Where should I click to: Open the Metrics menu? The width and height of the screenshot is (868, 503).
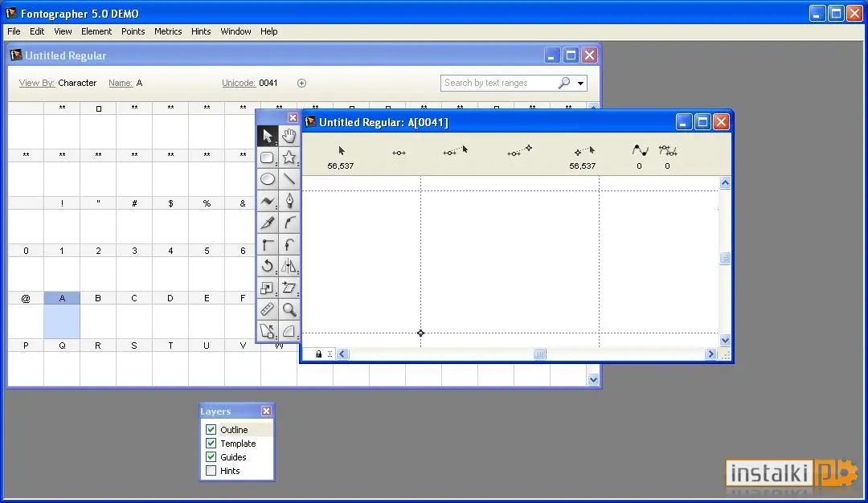point(168,31)
